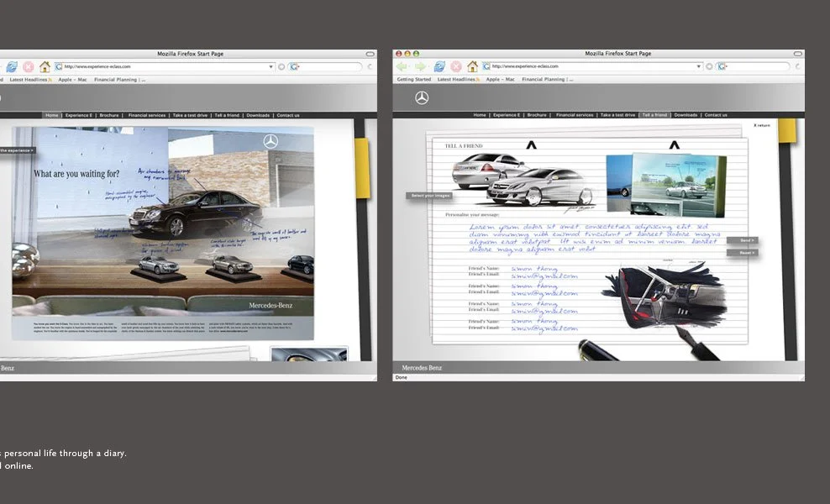Select Tell a friend in right window's navigation

(654, 115)
